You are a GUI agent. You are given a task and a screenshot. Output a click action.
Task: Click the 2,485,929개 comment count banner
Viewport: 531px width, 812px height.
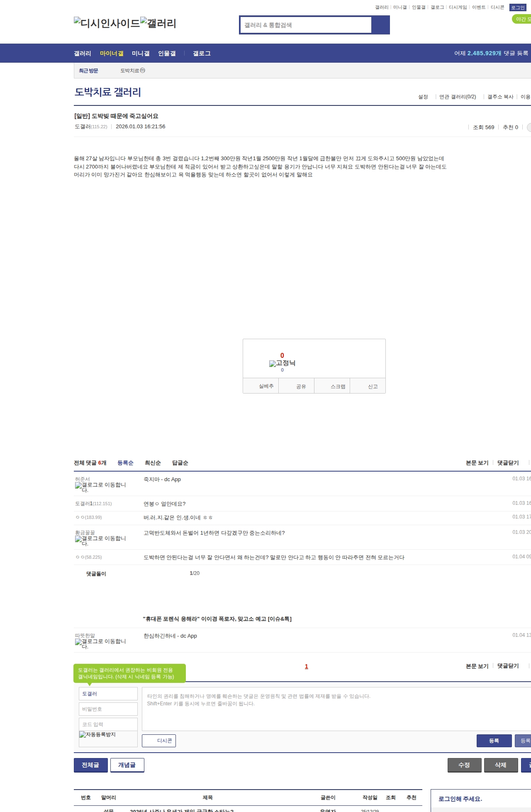[485, 53]
